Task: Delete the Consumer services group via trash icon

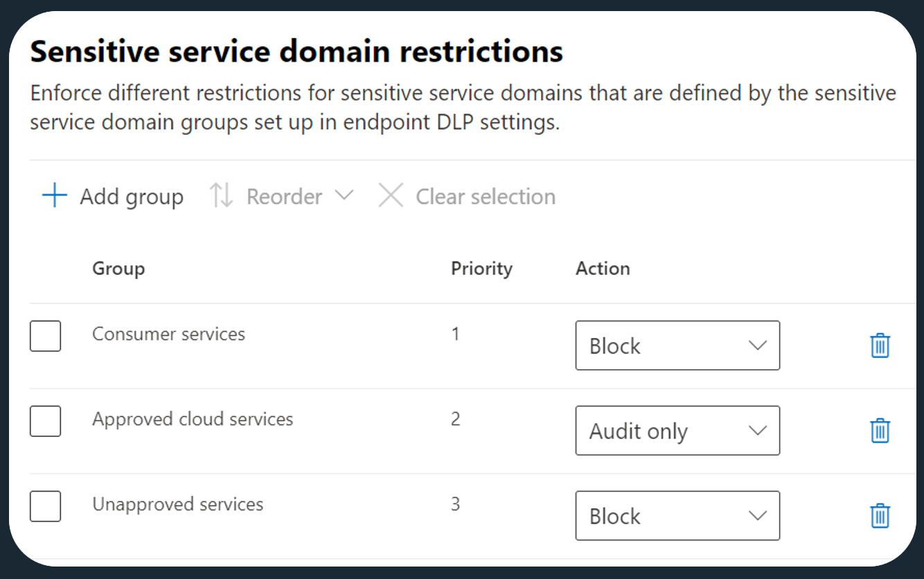Action: click(879, 346)
